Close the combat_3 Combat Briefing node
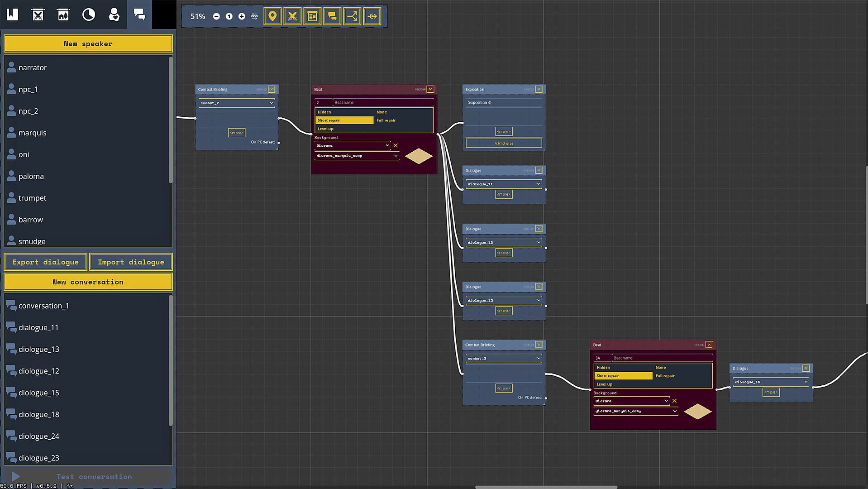Viewport: 868px width, 489px height. [539, 345]
